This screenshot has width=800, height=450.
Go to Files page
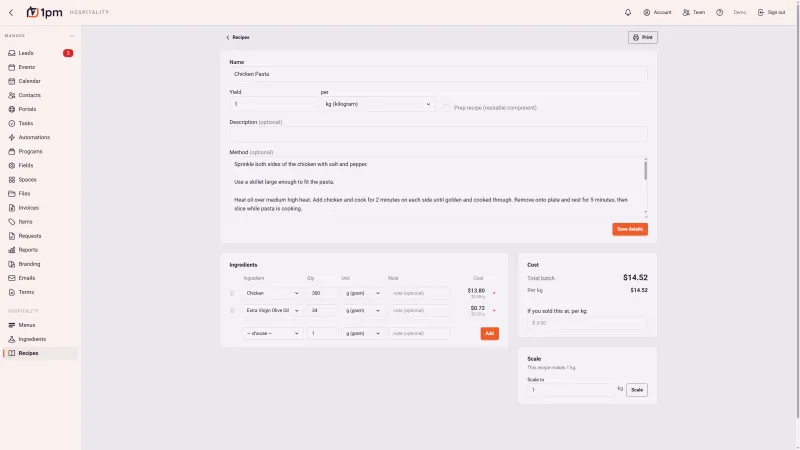[x=40, y=193]
